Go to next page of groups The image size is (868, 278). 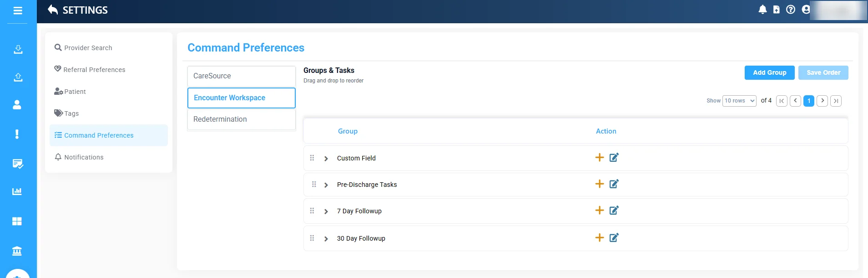(822, 101)
